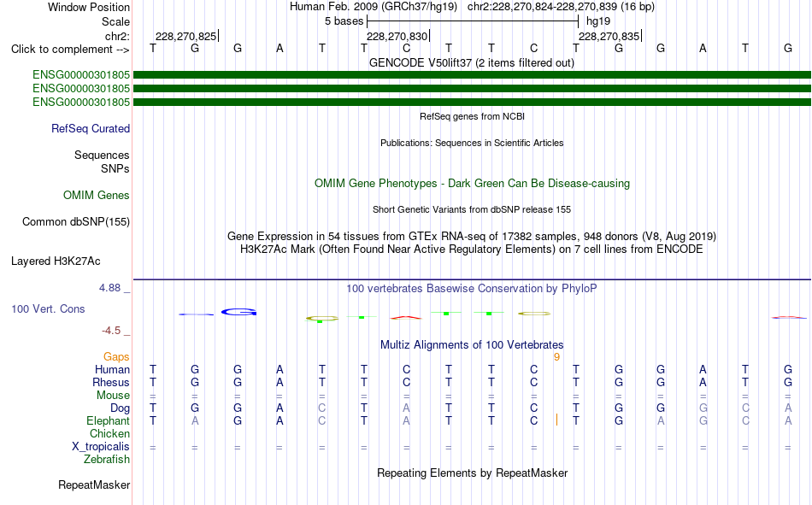Click the SNPs track label

115,169
